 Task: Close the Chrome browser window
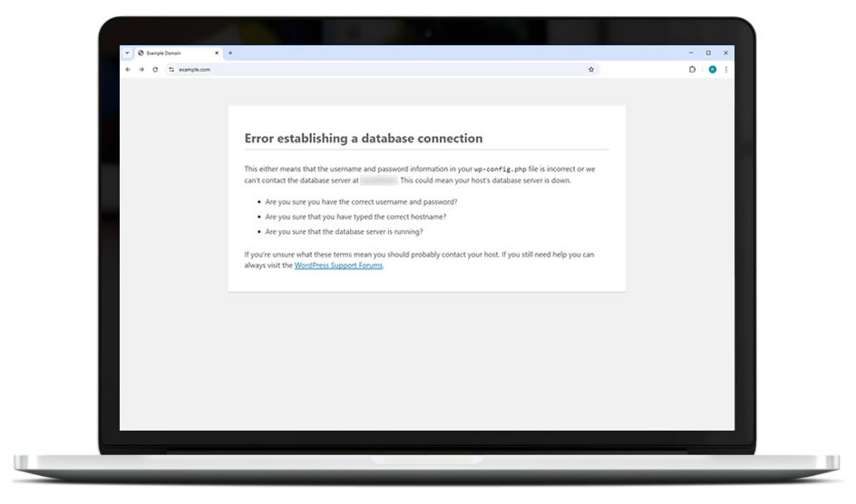pos(725,53)
